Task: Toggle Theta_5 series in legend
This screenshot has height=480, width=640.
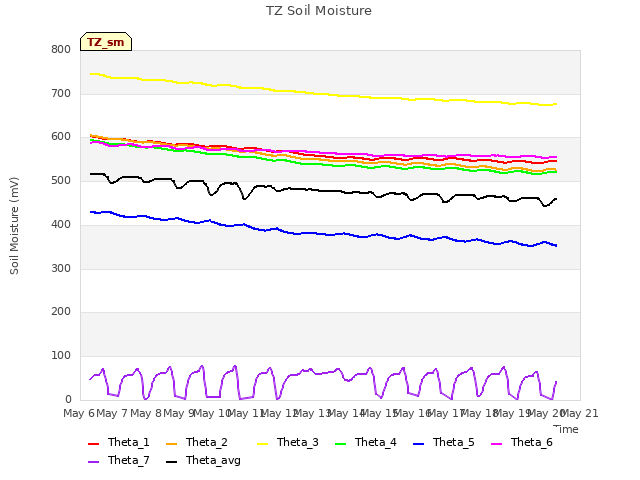Action: [444, 442]
